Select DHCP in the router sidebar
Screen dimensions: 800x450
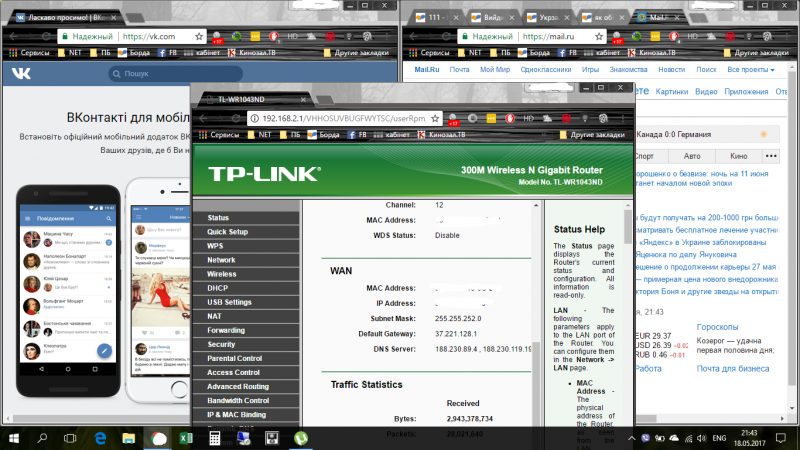218,287
